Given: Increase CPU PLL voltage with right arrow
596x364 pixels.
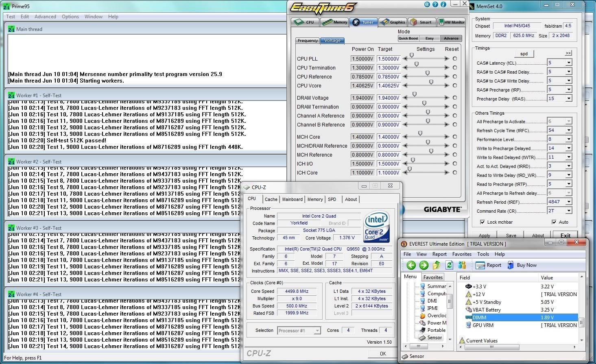Looking at the screenshot, I should click(447, 59).
